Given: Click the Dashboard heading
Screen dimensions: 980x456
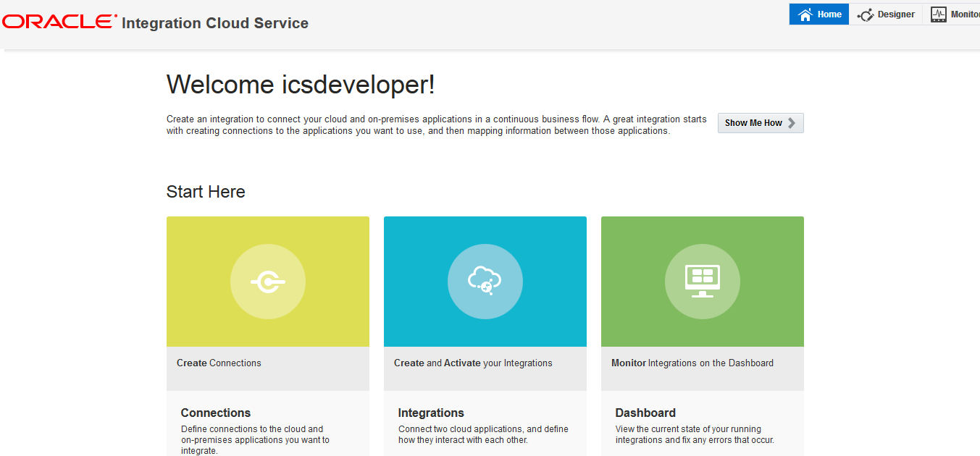Looking at the screenshot, I should (x=645, y=413).
